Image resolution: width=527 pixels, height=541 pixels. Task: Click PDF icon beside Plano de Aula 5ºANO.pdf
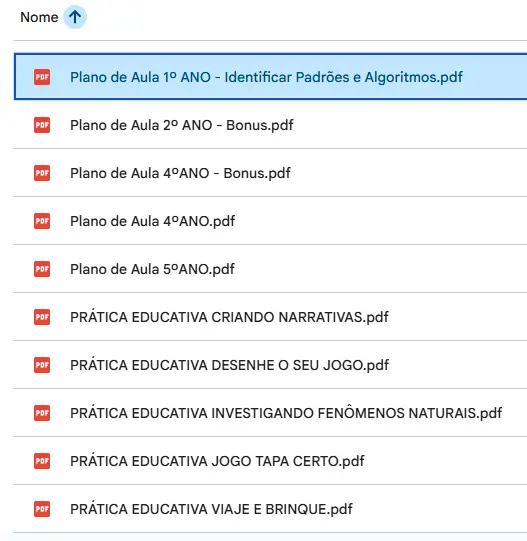(x=42, y=269)
